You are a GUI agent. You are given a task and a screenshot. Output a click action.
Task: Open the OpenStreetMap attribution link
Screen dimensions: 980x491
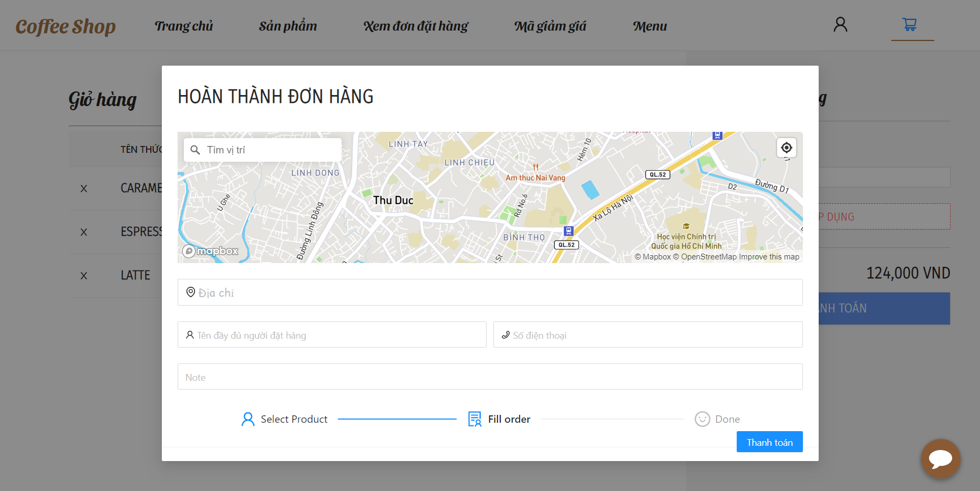(x=705, y=257)
